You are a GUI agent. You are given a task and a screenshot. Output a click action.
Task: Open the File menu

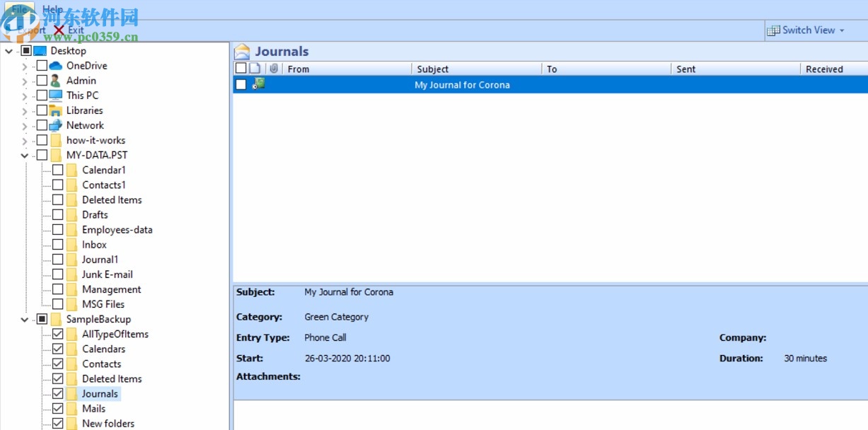[19, 8]
